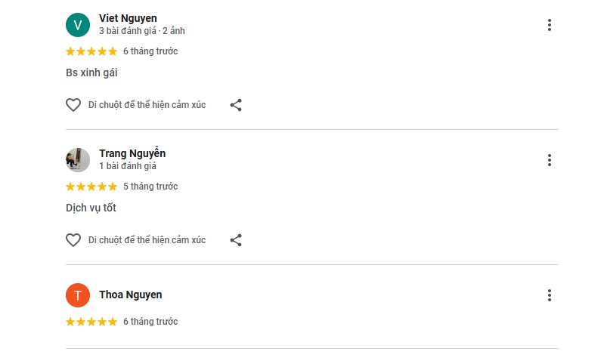This screenshot has height=364, width=598.
Task: Click the star rating on Trang Nguyễn's review
Action: (91, 187)
